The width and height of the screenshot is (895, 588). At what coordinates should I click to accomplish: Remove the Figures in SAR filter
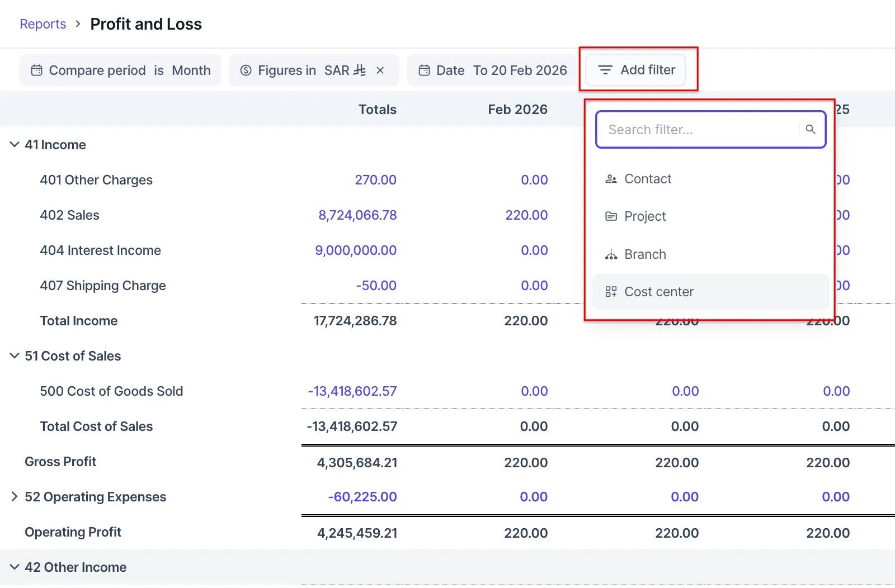[x=380, y=70]
